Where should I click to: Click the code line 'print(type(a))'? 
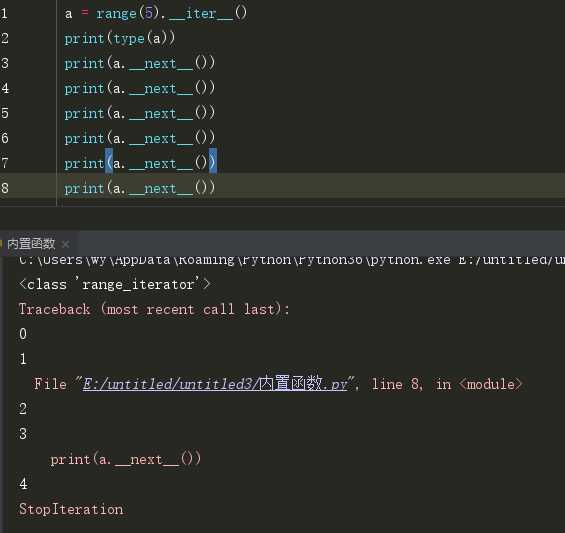tap(120, 39)
